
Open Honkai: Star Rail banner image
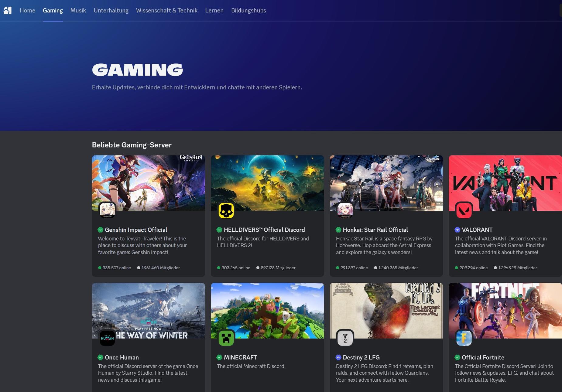pos(386,183)
